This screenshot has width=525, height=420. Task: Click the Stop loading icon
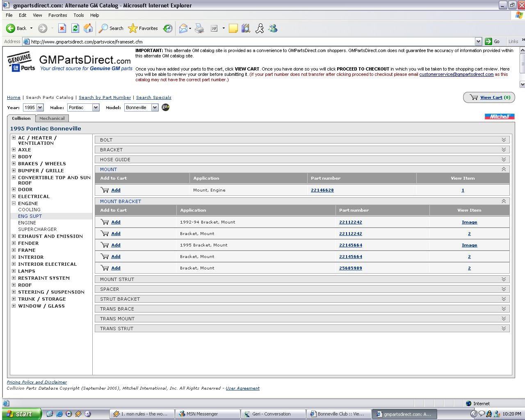pyautogui.click(x=62, y=28)
